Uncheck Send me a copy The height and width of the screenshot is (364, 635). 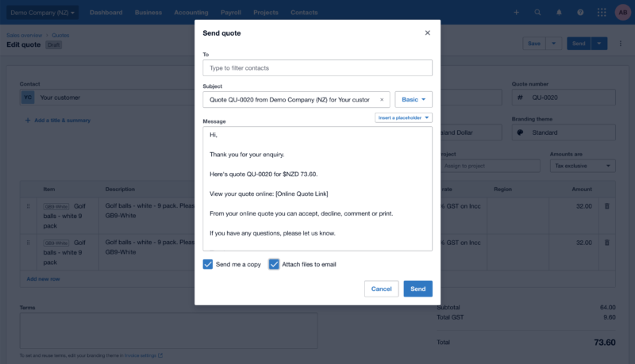tap(208, 264)
